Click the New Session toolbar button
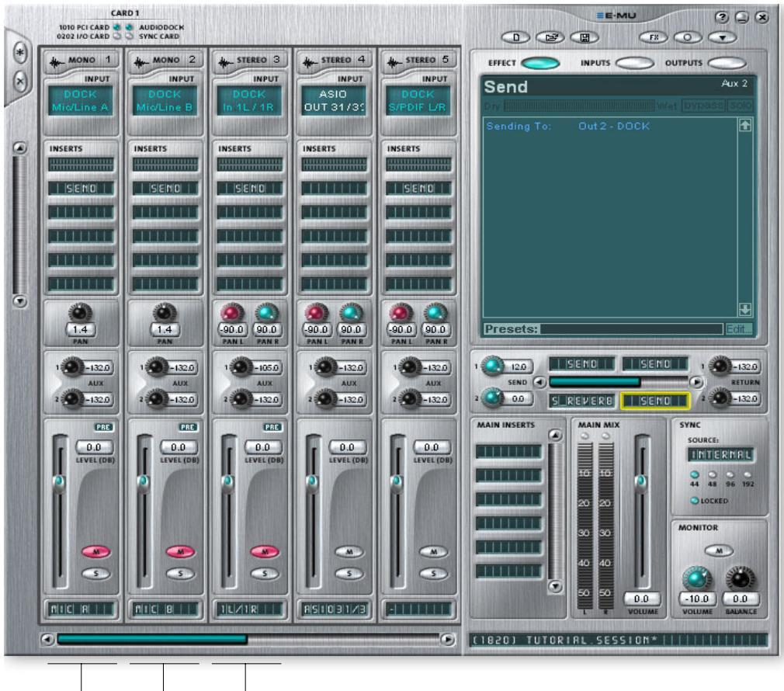 (516, 37)
